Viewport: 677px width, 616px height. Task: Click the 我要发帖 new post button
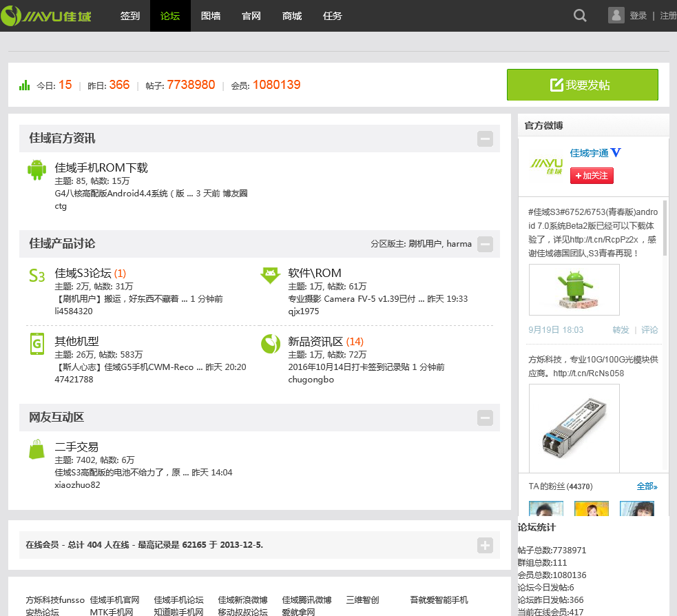[x=583, y=85]
